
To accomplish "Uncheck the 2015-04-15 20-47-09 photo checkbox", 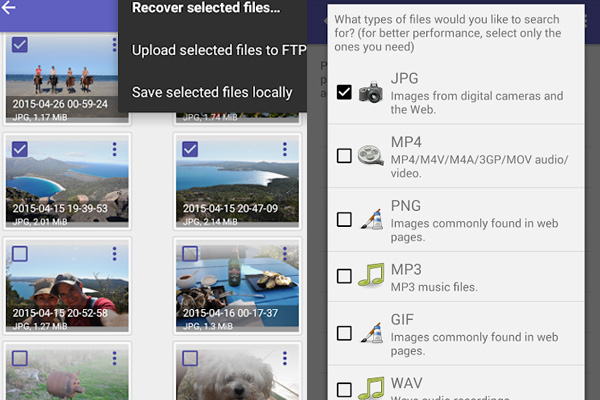I will (190, 149).
